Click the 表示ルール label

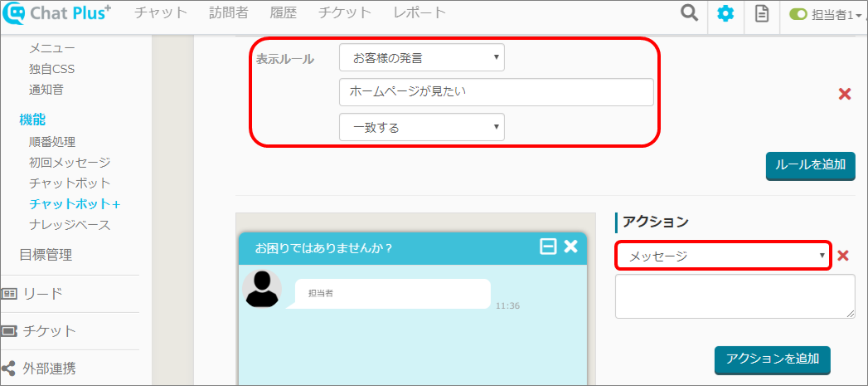(x=284, y=59)
